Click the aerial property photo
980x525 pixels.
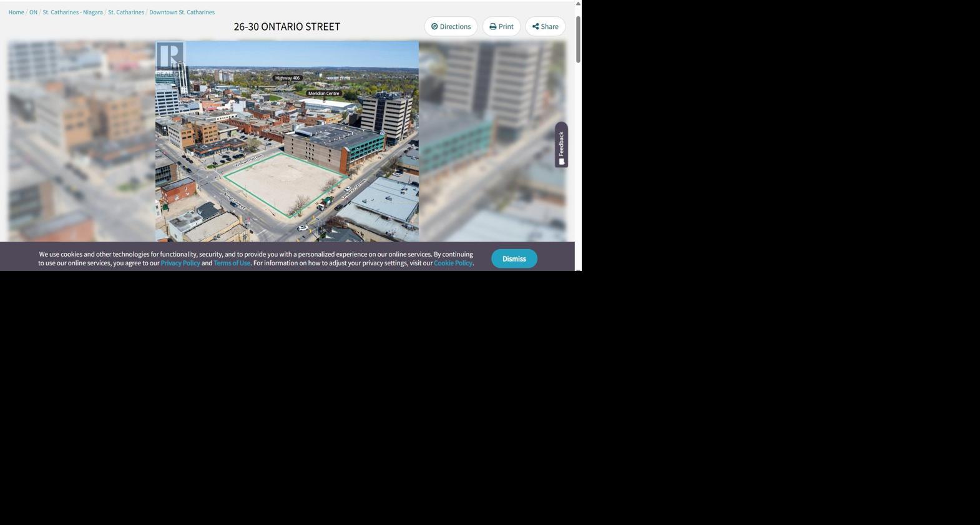tap(287, 156)
